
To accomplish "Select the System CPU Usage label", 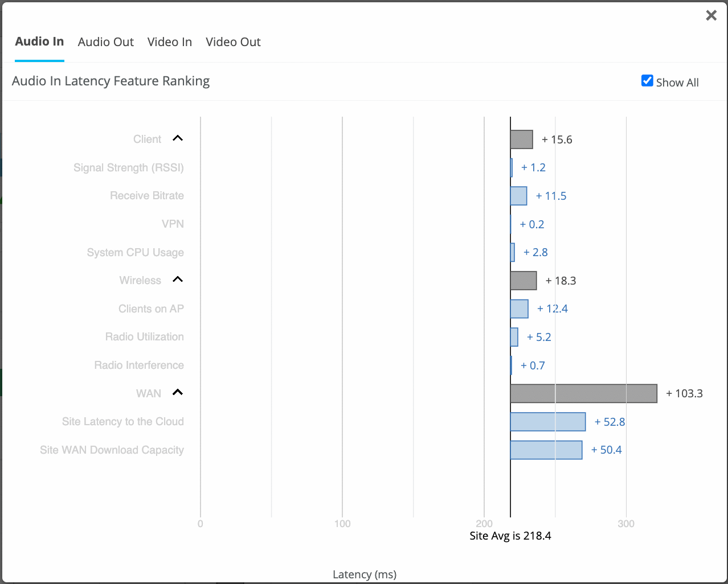I will [135, 252].
